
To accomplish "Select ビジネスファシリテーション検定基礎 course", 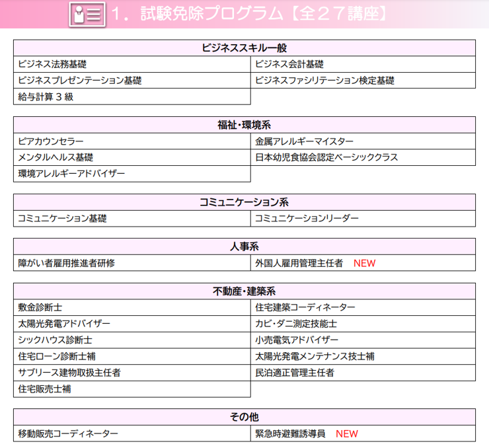I will click(x=363, y=81).
